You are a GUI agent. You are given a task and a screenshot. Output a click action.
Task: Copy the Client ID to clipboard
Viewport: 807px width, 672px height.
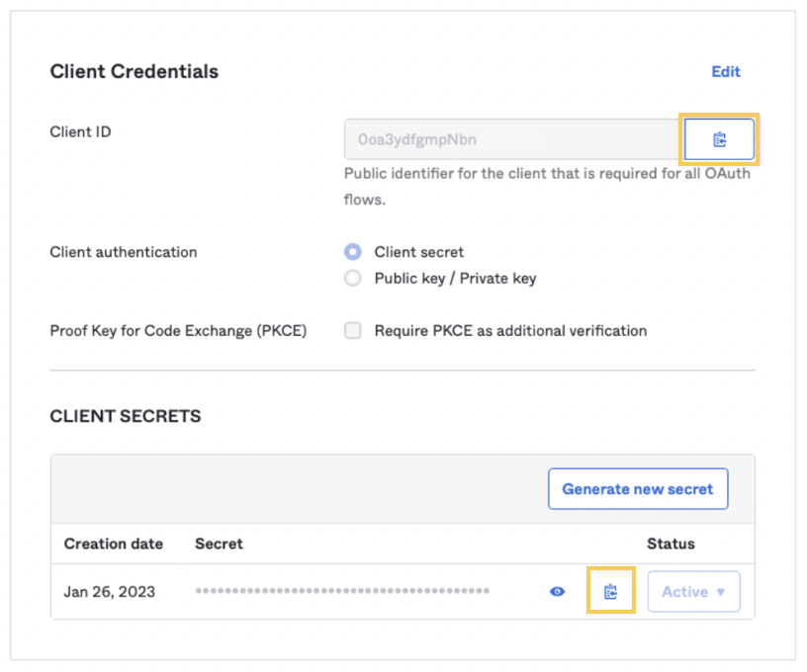(719, 139)
